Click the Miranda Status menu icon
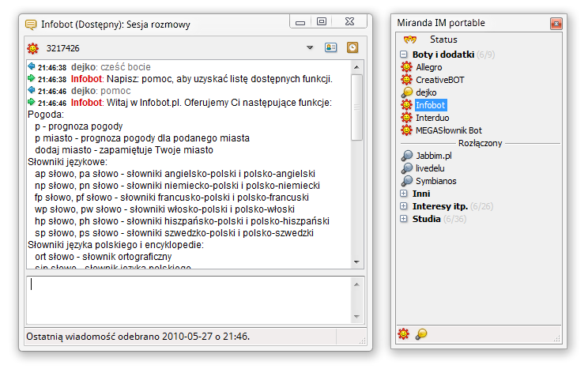This screenshot has width=588, height=369. coord(410,39)
